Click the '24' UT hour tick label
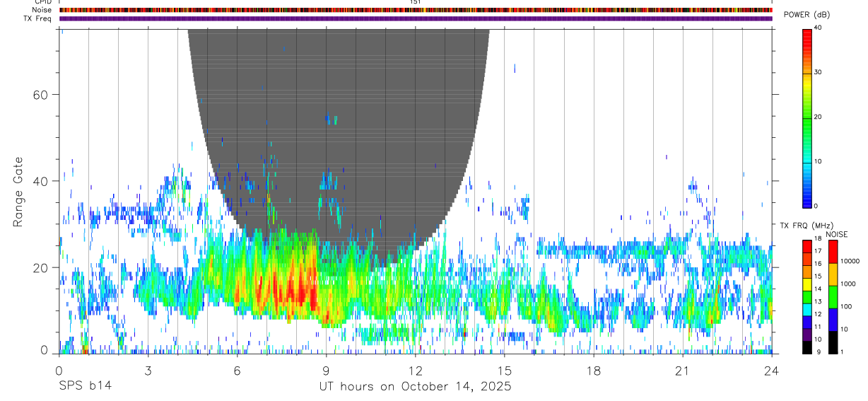The image size is (868, 401). click(772, 370)
